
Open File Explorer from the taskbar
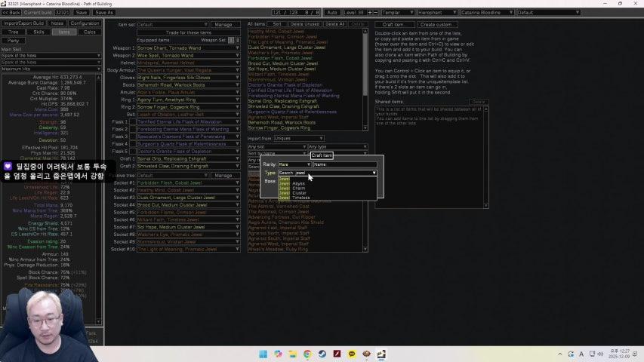click(293, 354)
